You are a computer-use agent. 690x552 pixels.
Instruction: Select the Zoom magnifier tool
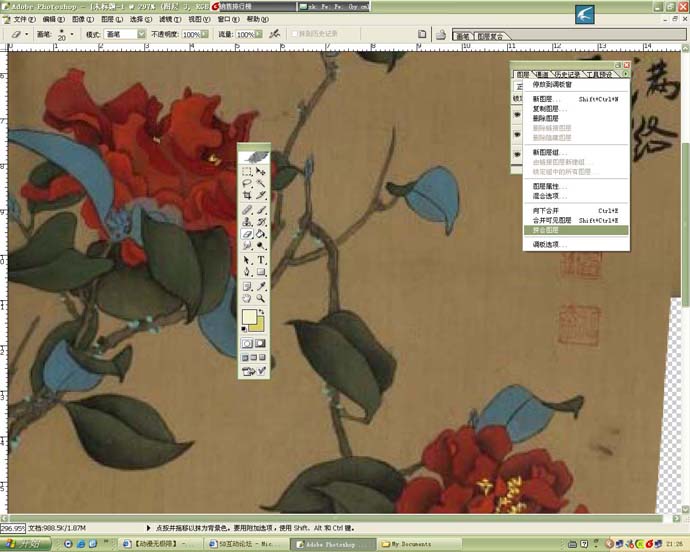tap(261, 298)
